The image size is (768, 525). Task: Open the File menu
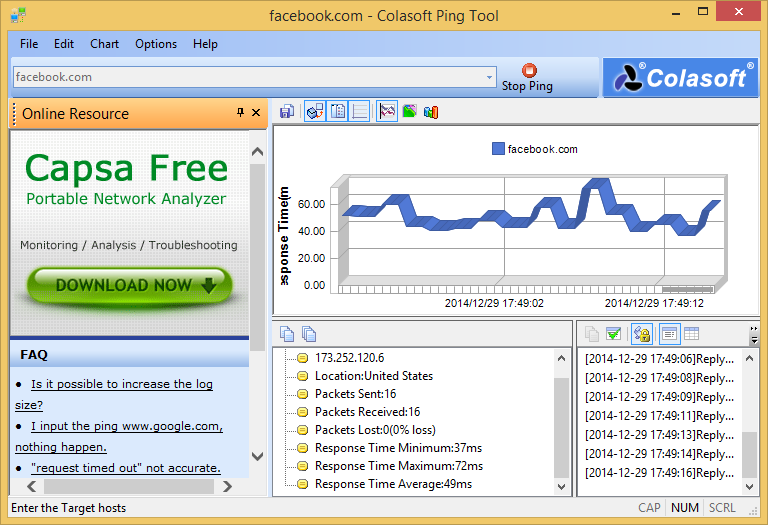(x=29, y=44)
